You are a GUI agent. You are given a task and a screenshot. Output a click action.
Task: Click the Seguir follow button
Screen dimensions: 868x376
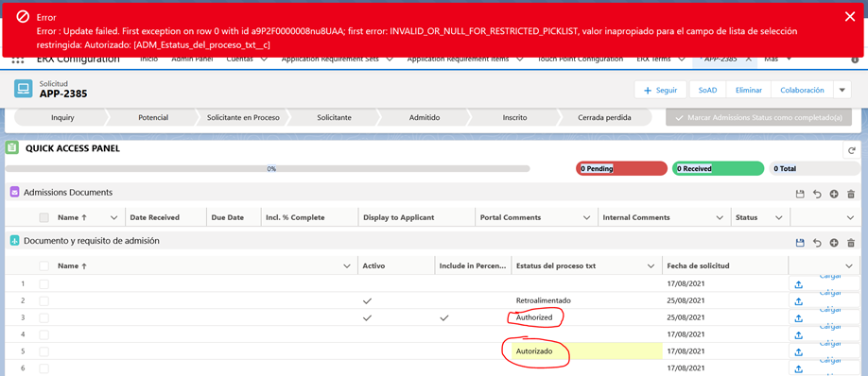660,90
